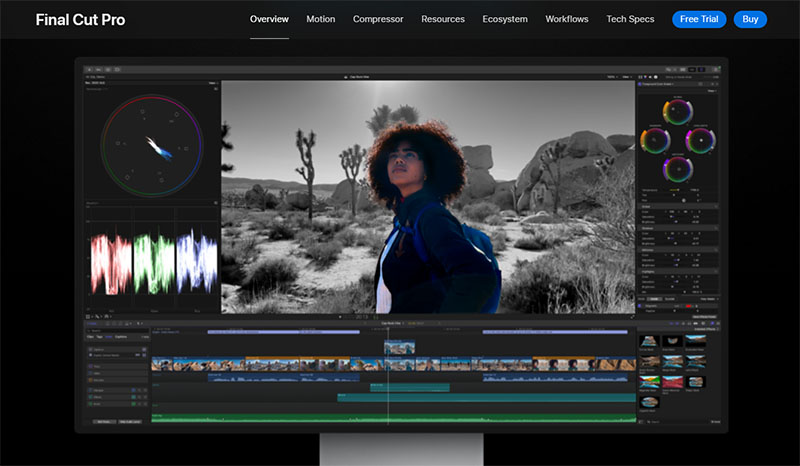Screen dimensions: 800x466
Task: Open the Keyword Editor key icon
Action: click(x=98, y=69)
